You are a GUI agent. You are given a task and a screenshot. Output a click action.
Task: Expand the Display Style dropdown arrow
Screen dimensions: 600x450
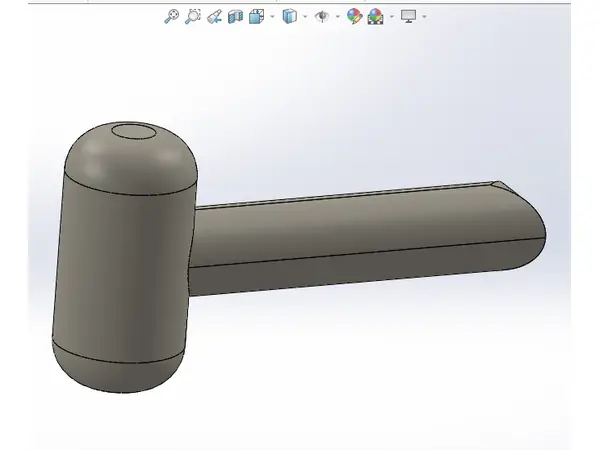[305, 16]
